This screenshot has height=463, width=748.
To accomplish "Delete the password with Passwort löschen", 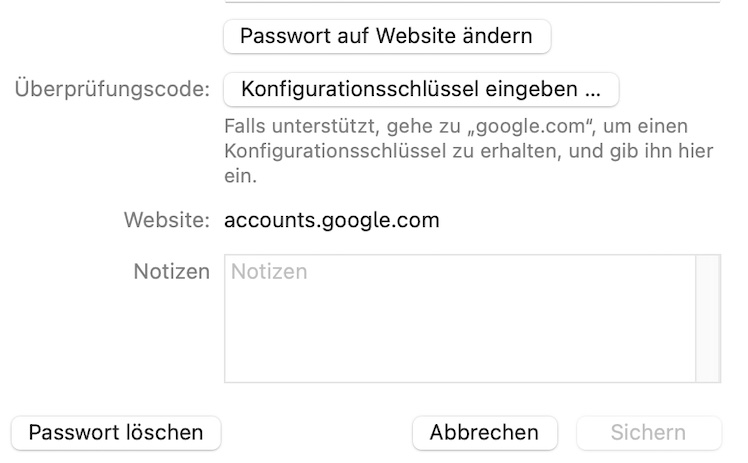I will pyautogui.click(x=116, y=433).
